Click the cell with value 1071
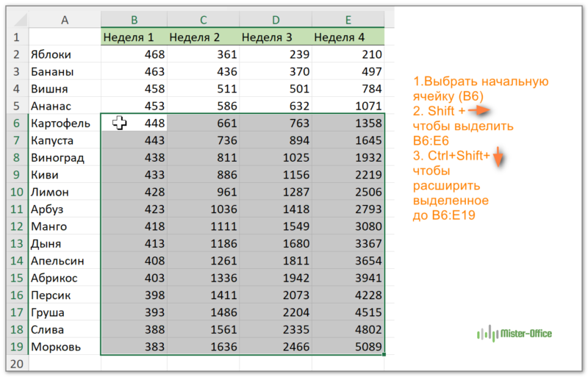Screen dimensions: 588x377 tap(348, 106)
